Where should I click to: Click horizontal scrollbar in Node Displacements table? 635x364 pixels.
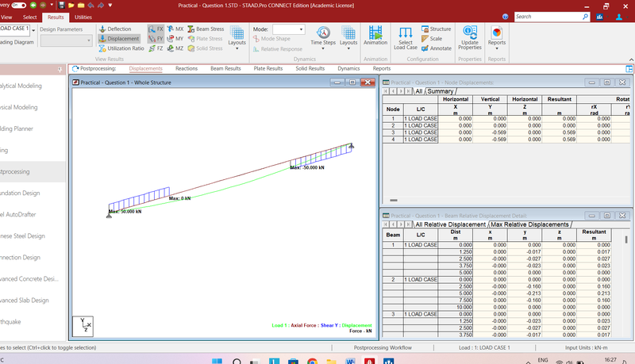394,200
